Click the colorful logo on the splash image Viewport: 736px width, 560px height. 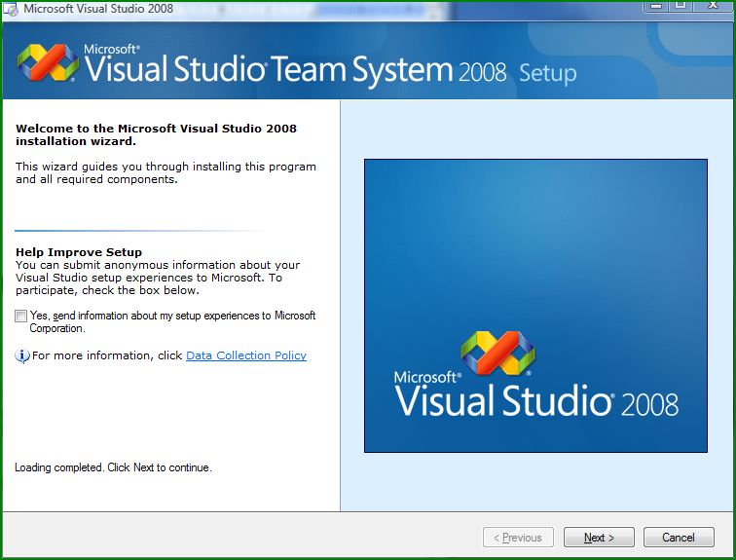497,355
